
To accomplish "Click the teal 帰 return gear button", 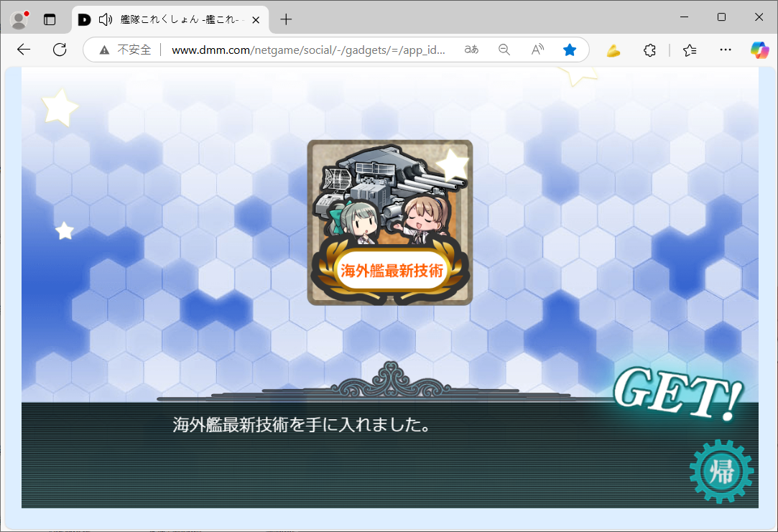I will (721, 472).
